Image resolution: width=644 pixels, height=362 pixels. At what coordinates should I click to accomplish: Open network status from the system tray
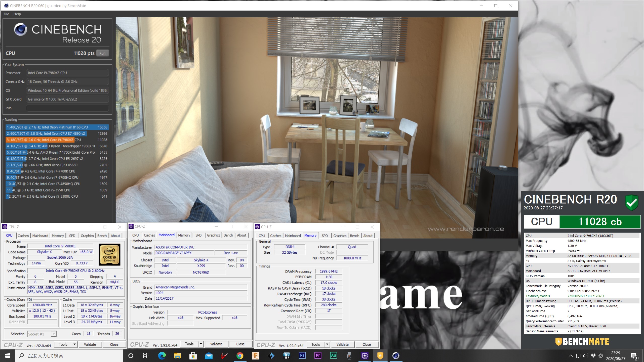point(578,356)
